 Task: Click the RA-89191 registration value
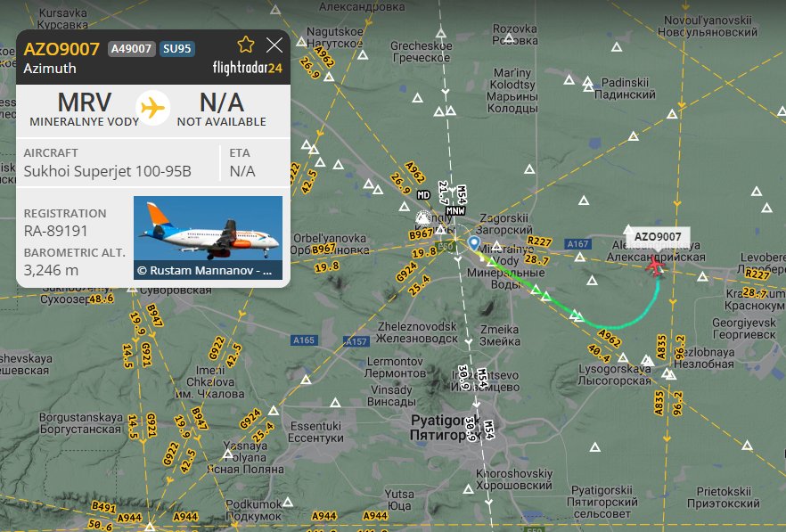pos(55,231)
